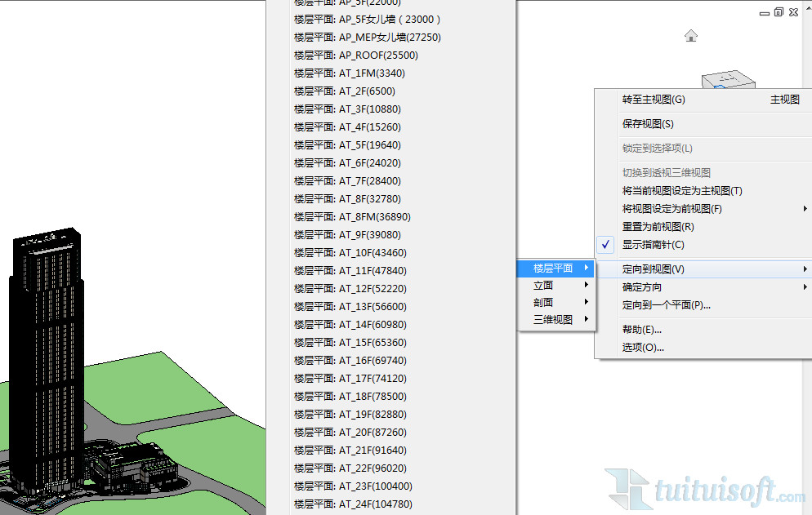Toggle 显示指南针 compass option

click(653, 245)
